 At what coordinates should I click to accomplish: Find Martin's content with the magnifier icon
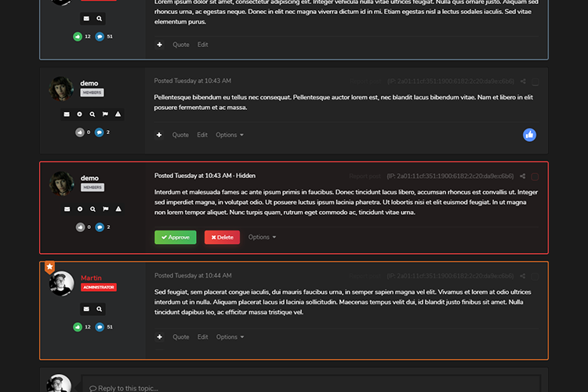pos(99,309)
